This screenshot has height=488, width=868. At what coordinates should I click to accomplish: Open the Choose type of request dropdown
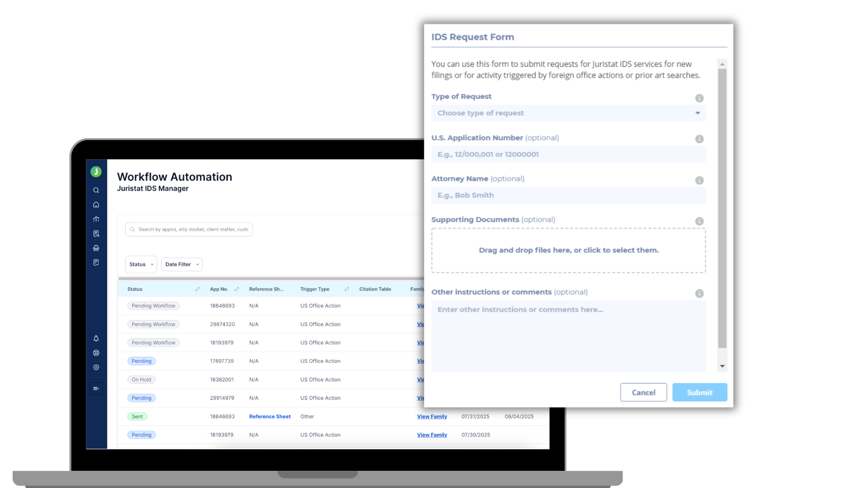[568, 113]
